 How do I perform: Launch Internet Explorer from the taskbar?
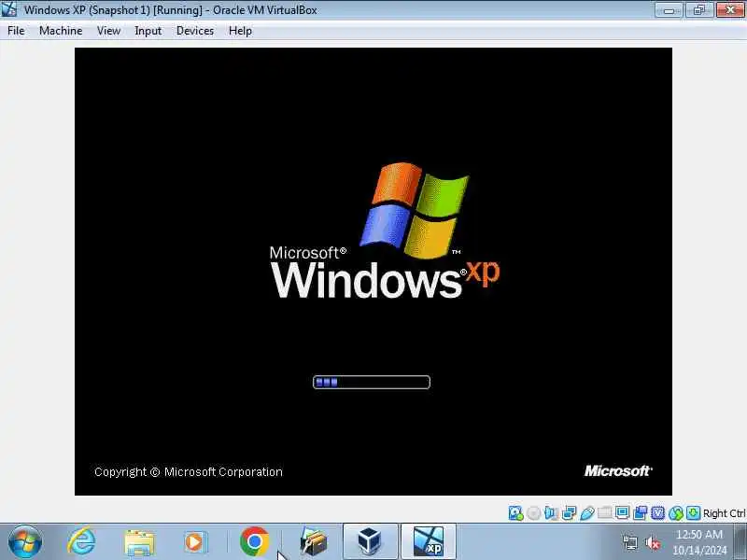tap(81, 542)
